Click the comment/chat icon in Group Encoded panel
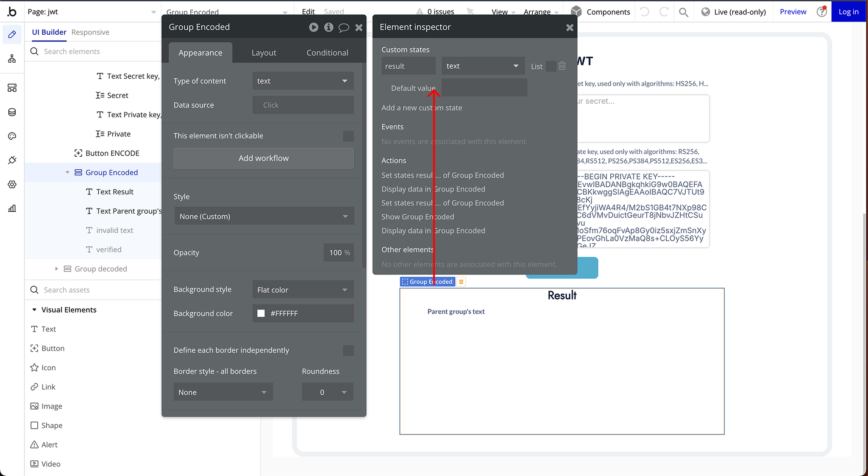This screenshot has height=476, width=868. tap(344, 26)
